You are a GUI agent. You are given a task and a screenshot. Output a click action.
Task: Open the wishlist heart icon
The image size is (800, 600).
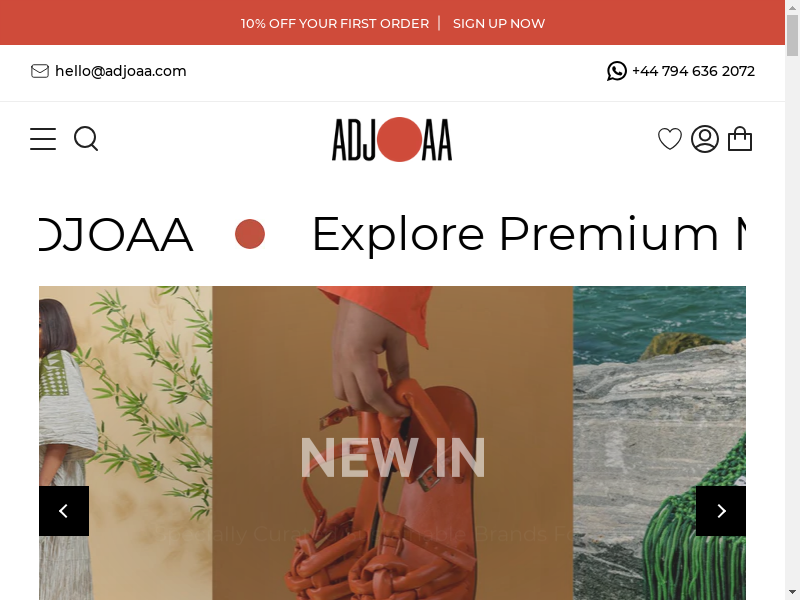(669, 139)
